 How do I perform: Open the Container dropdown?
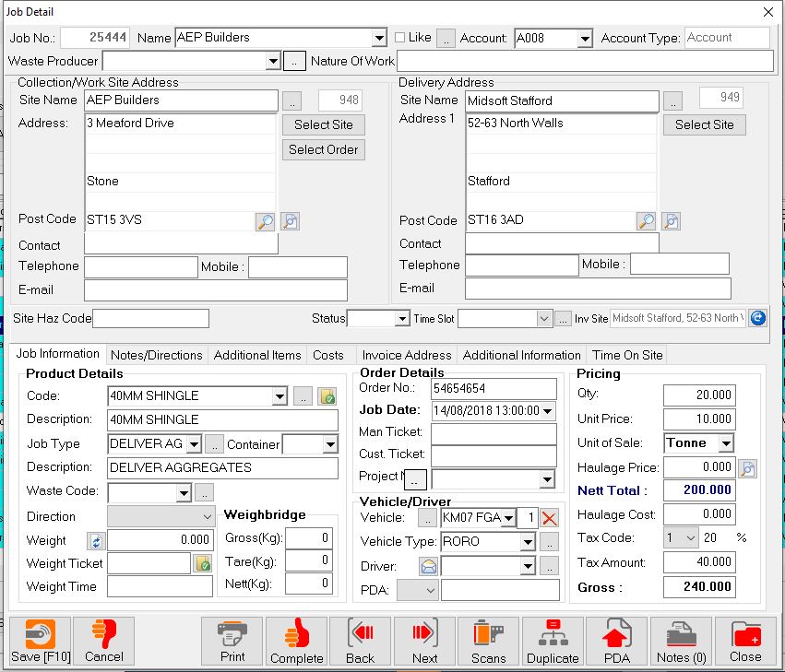[330, 444]
